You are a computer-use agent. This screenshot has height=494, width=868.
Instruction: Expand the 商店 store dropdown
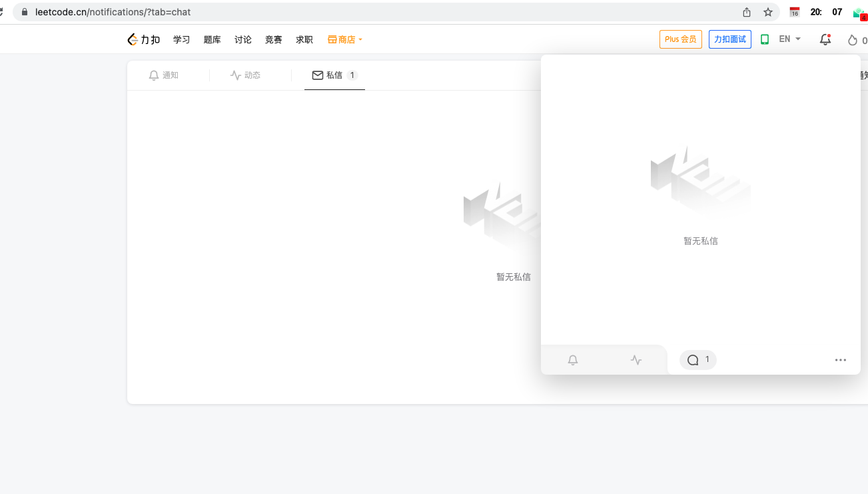point(345,39)
